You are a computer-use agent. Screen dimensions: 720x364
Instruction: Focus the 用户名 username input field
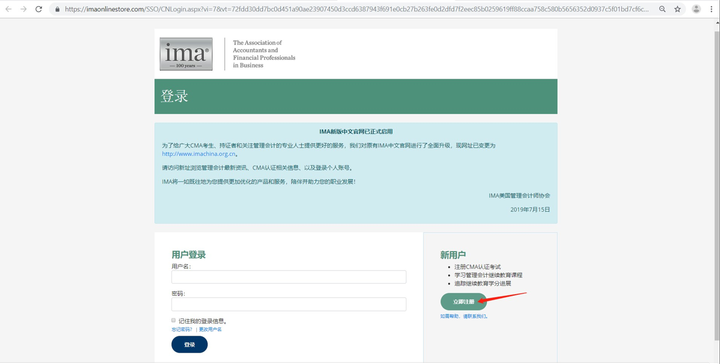point(289,277)
